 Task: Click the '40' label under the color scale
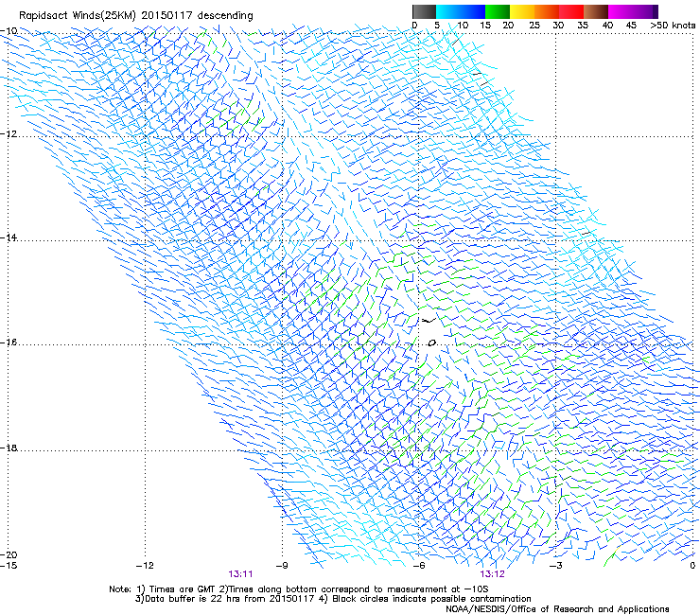607,26
